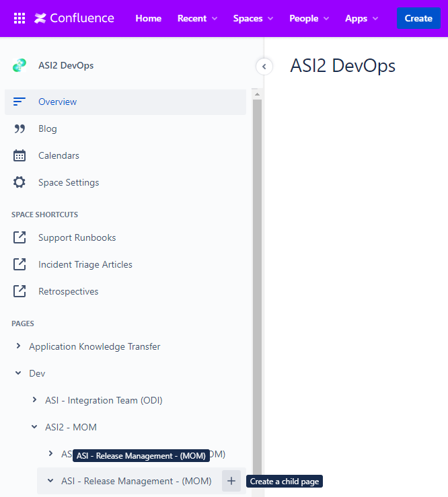Click the plus icon to create a child page
Viewport: 448px width, 497px height.
point(231,481)
